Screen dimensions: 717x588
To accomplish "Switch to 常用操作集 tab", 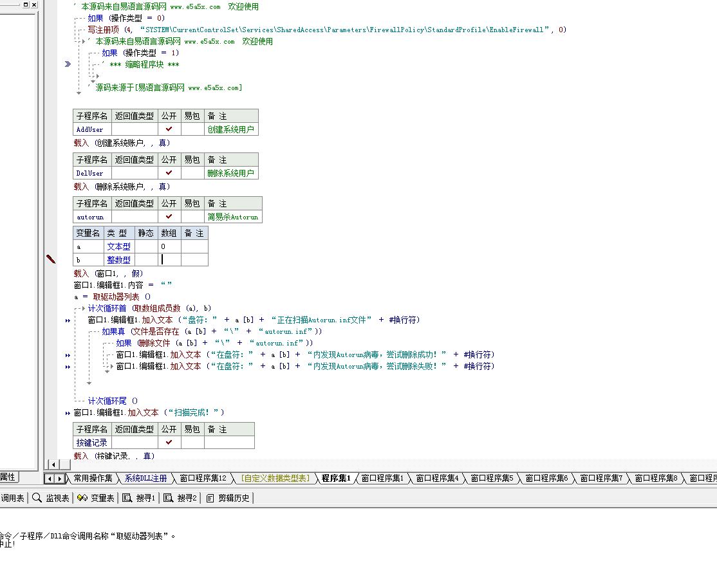I will (93, 478).
